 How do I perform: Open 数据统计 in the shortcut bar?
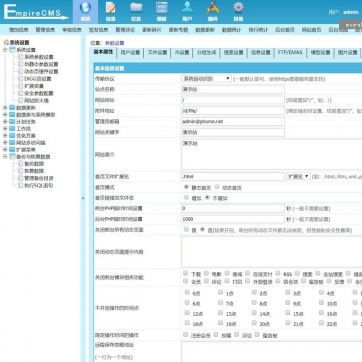pyautogui.click(x=232, y=30)
